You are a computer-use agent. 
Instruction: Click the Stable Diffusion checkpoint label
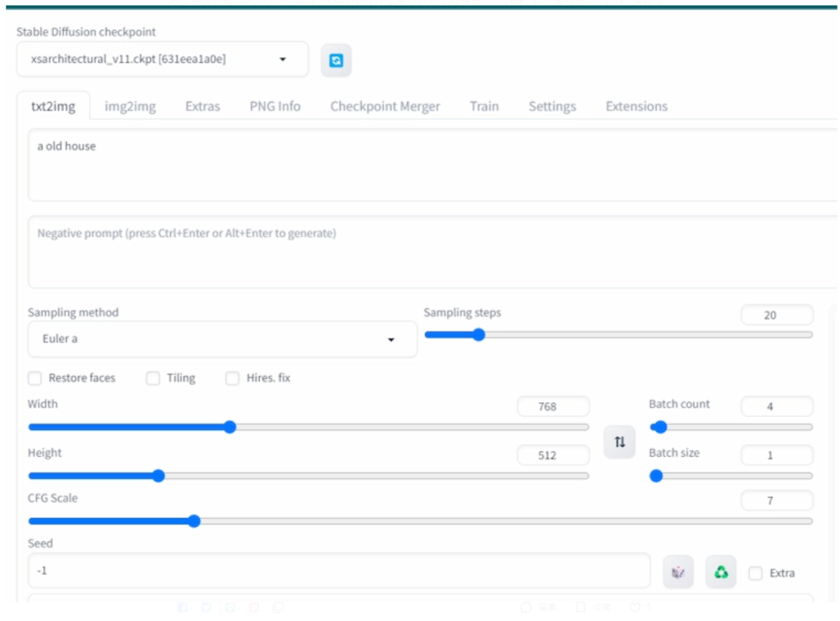pos(86,32)
